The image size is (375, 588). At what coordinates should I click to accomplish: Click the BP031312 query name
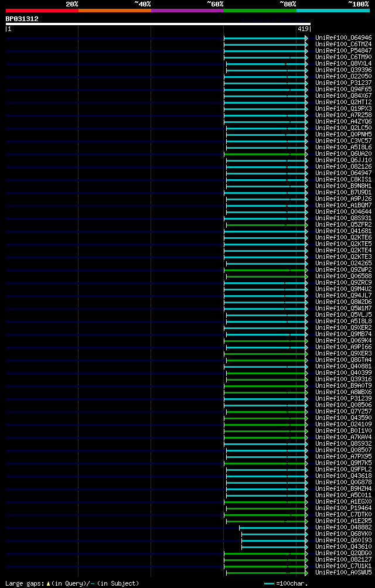(x=22, y=19)
